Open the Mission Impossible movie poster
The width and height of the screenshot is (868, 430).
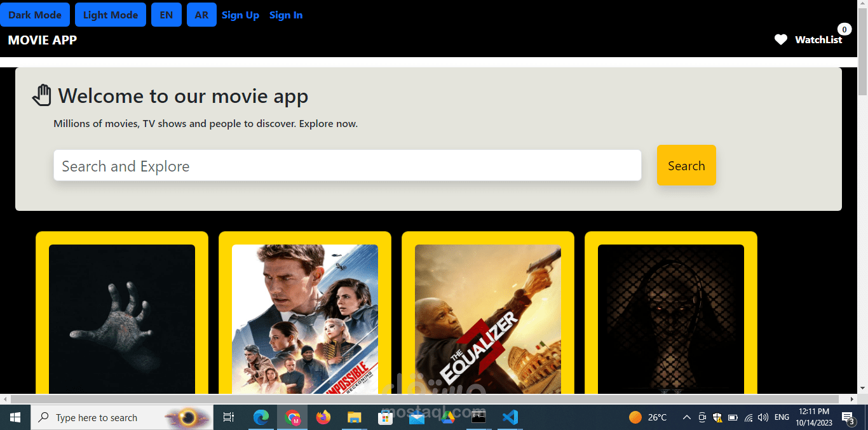(x=305, y=319)
